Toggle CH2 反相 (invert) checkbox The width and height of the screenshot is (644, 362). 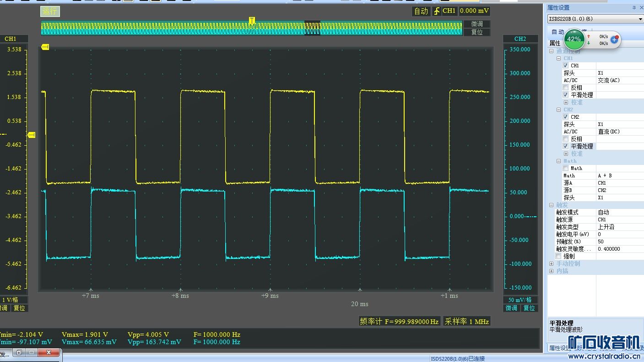[566, 139]
